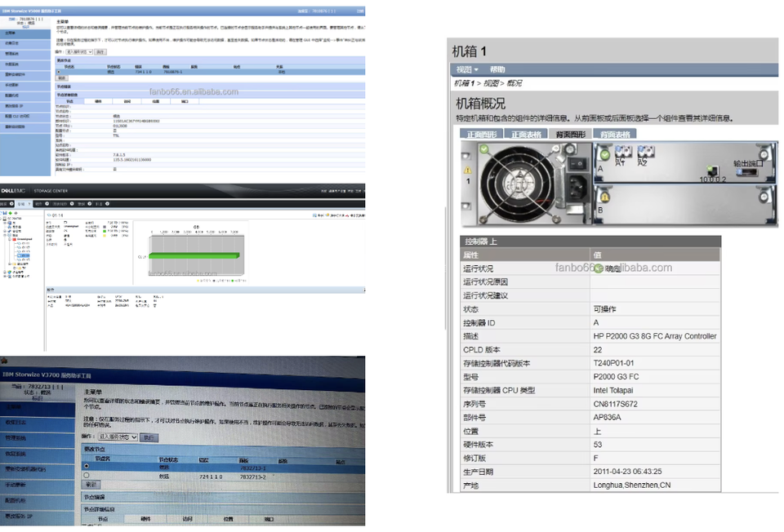Click the second FC host port on controller A

[645, 151]
